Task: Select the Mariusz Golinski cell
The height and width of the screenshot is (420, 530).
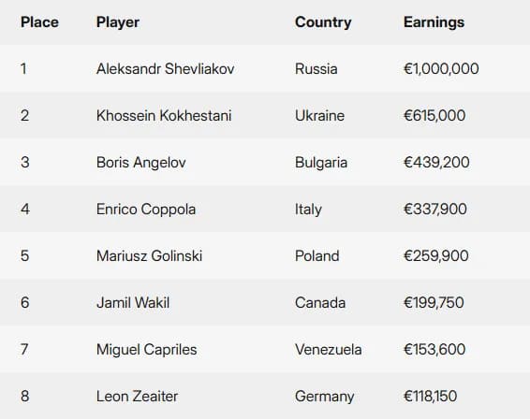Action: 149,255
